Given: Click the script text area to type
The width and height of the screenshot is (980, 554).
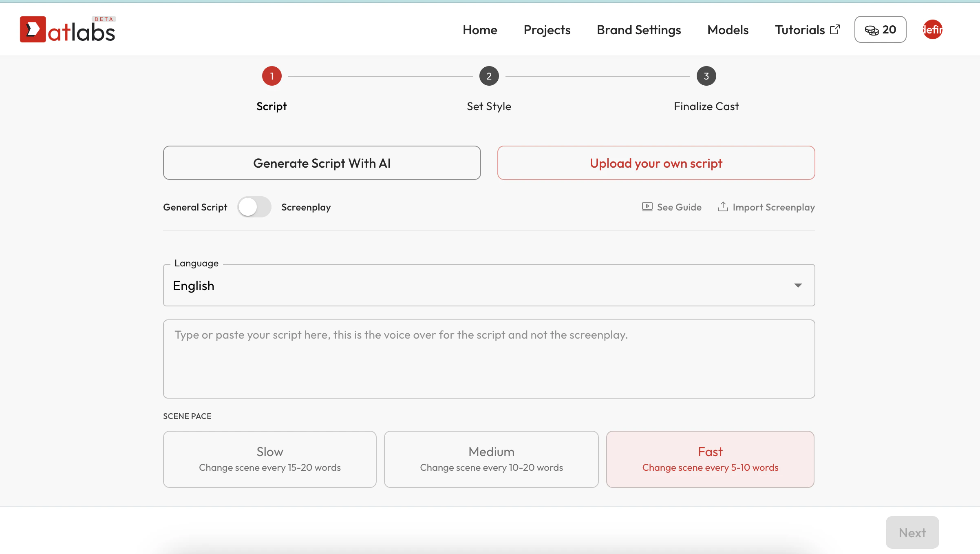Looking at the screenshot, I should tap(489, 359).
